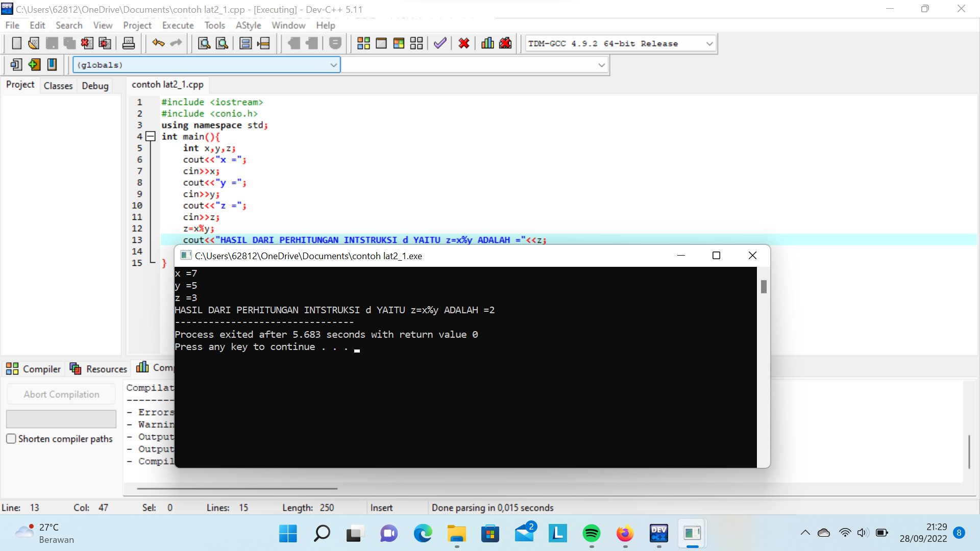Click the Insert snippet icon
The image size is (980, 551).
tap(16, 65)
